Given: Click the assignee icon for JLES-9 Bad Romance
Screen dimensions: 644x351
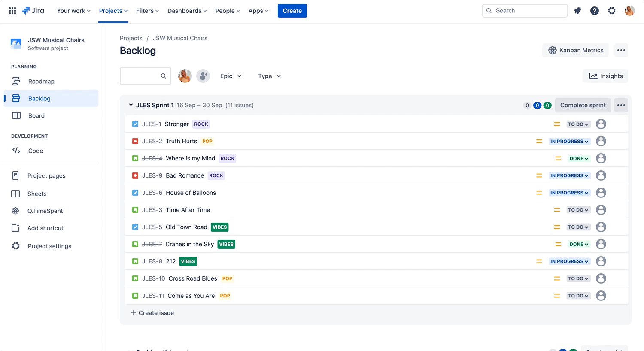Looking at the screenshot, I should pos(601,175).
